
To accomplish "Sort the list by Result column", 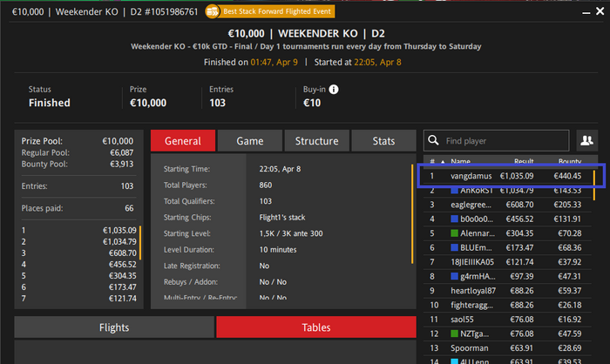I will pyautogui.click(x=524, y=161).
